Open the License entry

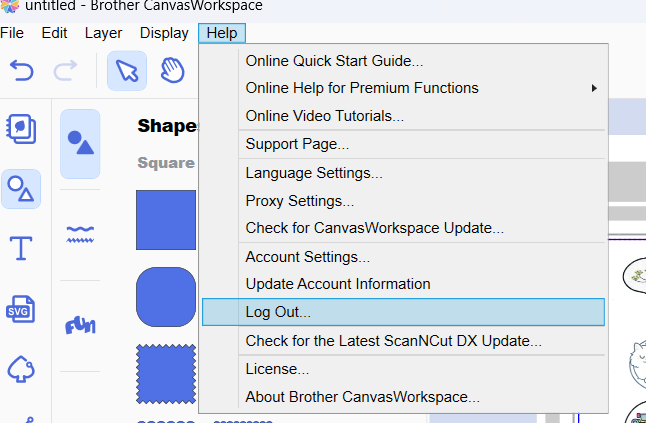pos(403,369)
